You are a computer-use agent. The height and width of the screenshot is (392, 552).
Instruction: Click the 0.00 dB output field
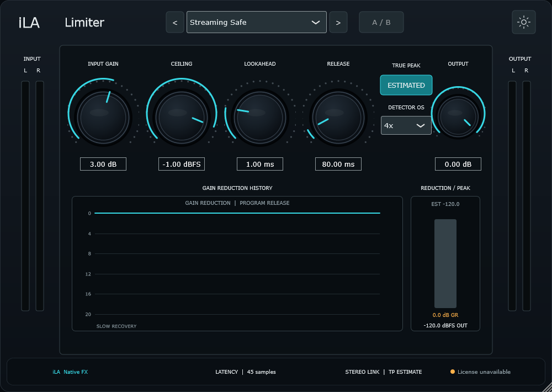coord(458,164)
